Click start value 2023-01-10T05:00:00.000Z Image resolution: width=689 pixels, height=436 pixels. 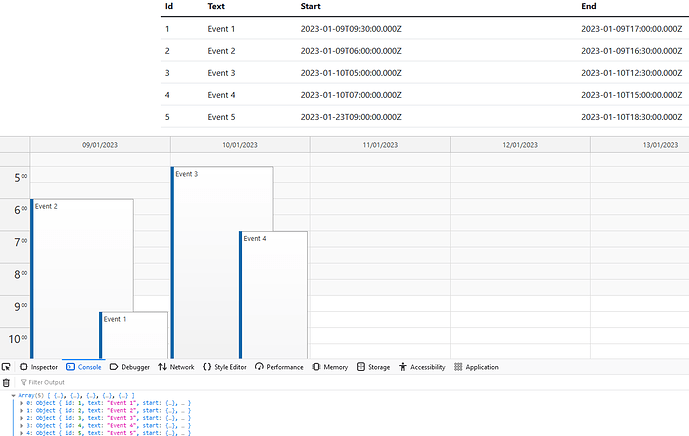[351, 73]
